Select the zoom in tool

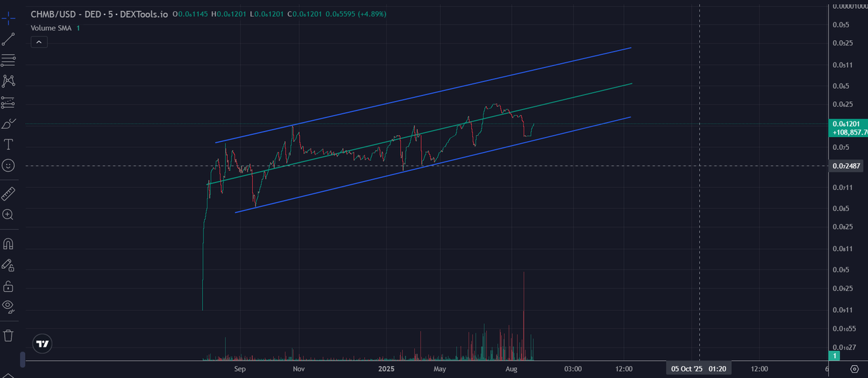point(8,214)
